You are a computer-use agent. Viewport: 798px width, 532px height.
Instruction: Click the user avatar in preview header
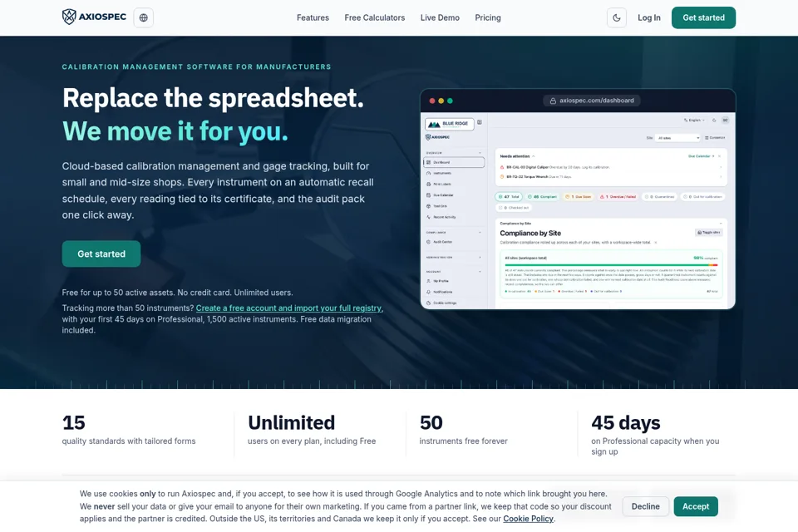click(x=725, y=121)
